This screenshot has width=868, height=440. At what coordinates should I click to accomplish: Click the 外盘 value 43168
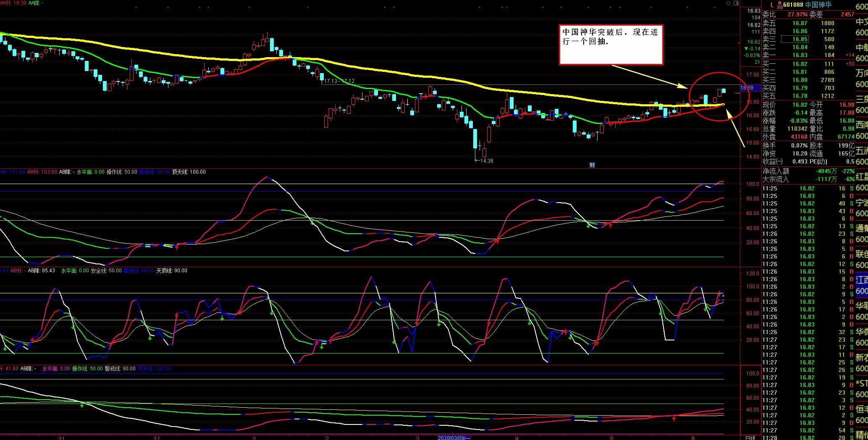click(x=799, y=137)
